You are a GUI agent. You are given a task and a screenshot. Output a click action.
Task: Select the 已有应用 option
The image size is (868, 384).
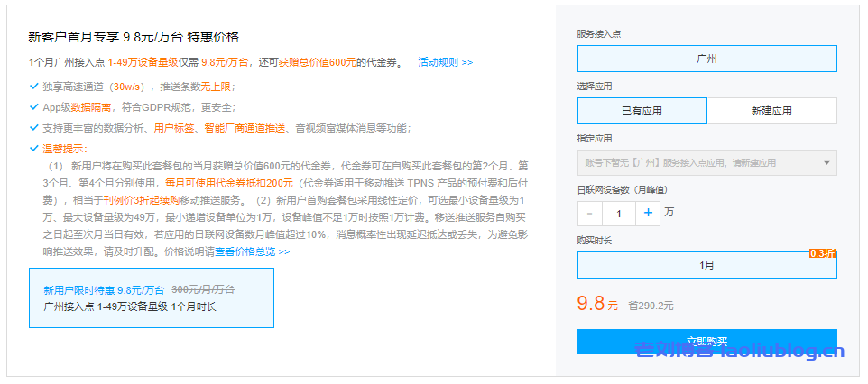[x=642, y=111]
